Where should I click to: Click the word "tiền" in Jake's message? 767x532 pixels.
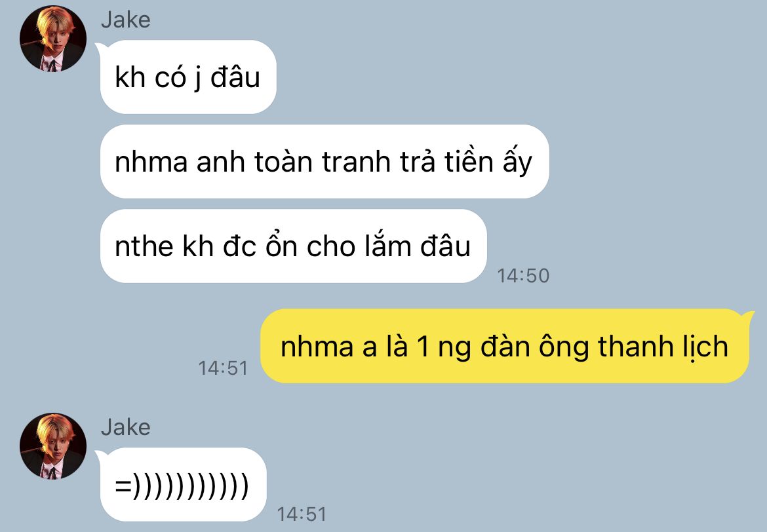pyautogui.click(x=469, y=162)
